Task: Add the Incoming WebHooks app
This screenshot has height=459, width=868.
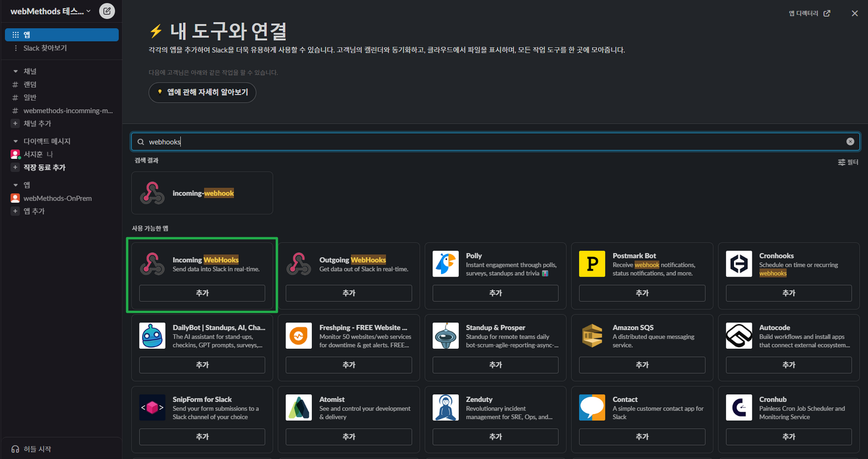Action: 202,293
